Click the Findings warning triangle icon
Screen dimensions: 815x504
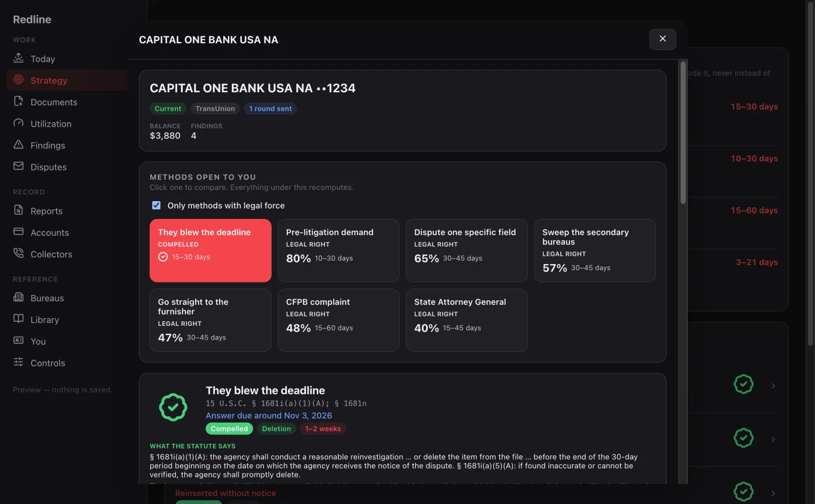coord(18,145)
